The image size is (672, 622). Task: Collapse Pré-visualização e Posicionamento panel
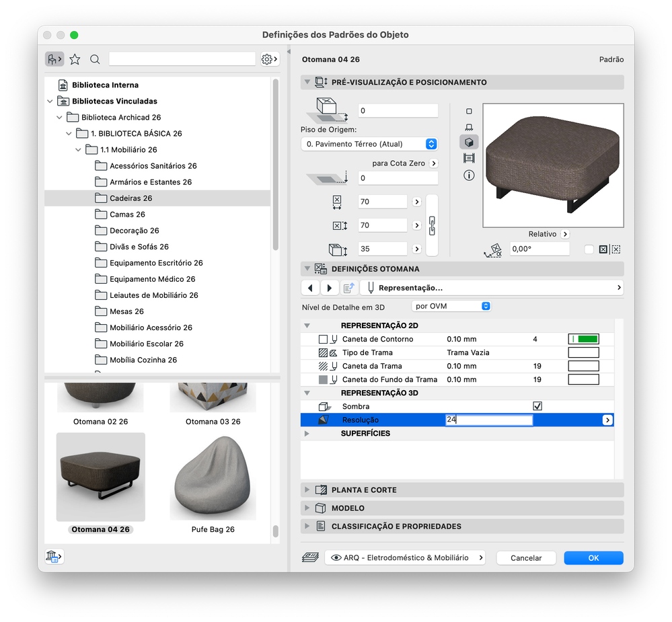click(x=307, y=82)
